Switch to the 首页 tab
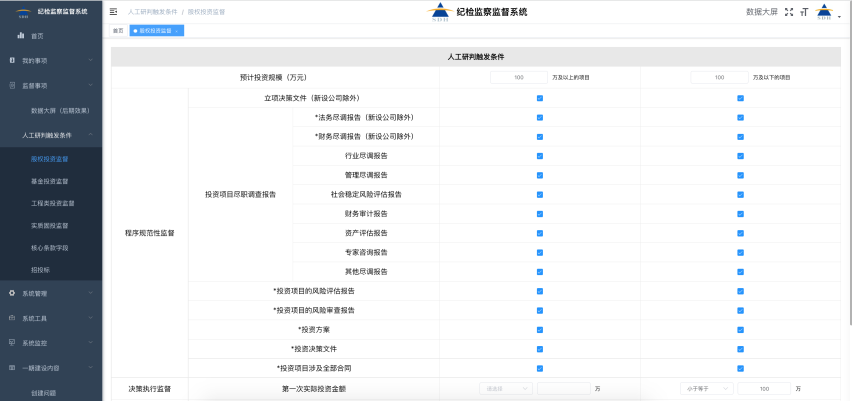The width and height of the screenshot is (852, 401). tap(118, 31)
